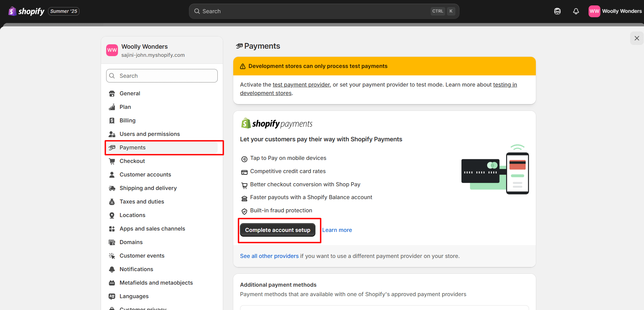Screen dimensions: 644x310
Task: Follow the Learn more link
Action: tap(337, 230)
